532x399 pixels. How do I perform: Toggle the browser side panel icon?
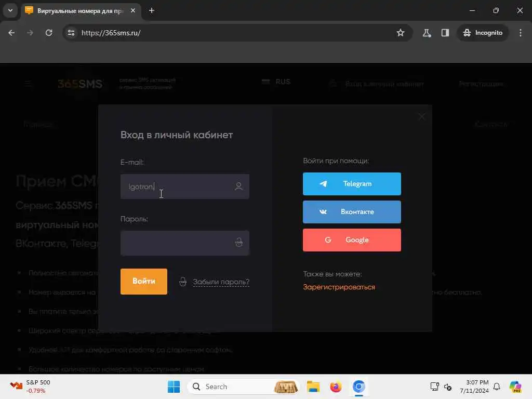[x=445, y=33]
